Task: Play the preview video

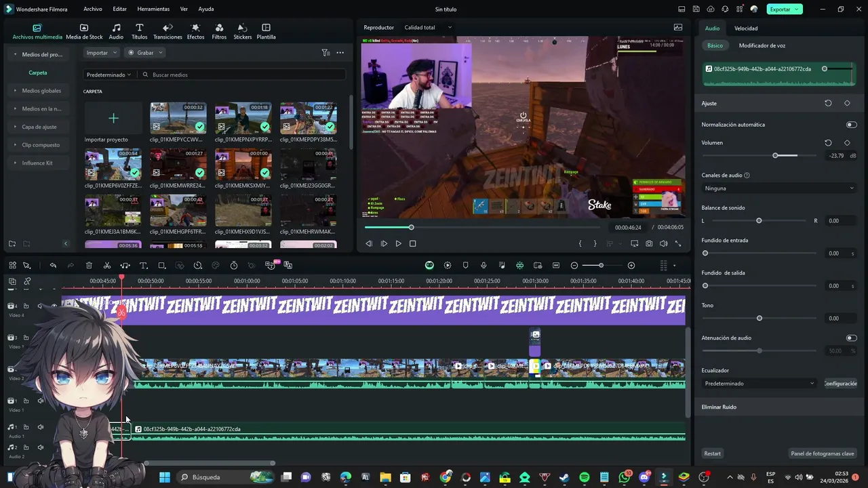Action: (398, 243)
